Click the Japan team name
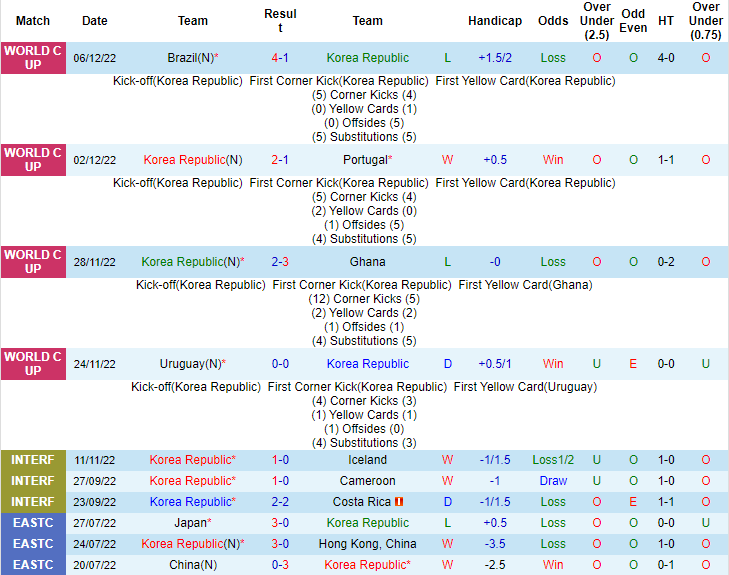Screen dimensions: 729x575 (x=192, y=523)
